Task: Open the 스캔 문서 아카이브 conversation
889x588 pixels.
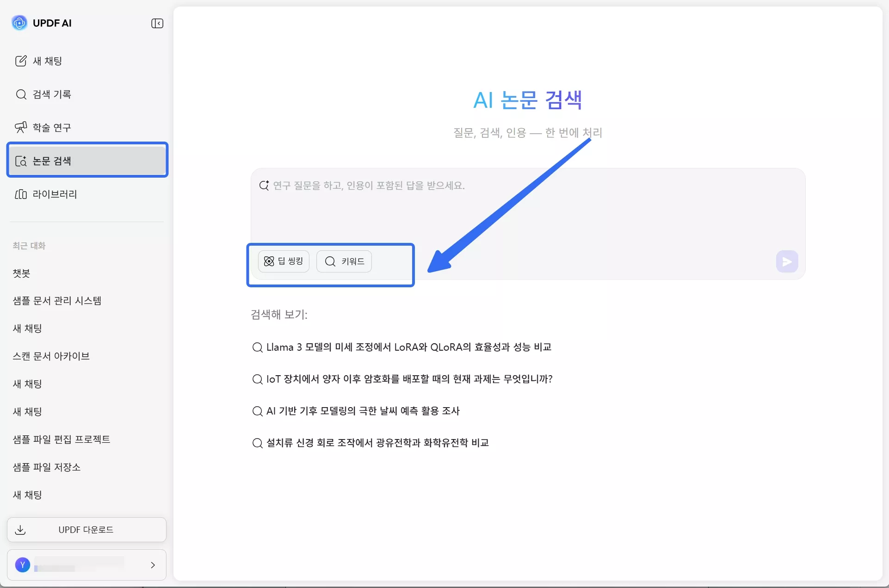Action: click(x=51, y=356)
